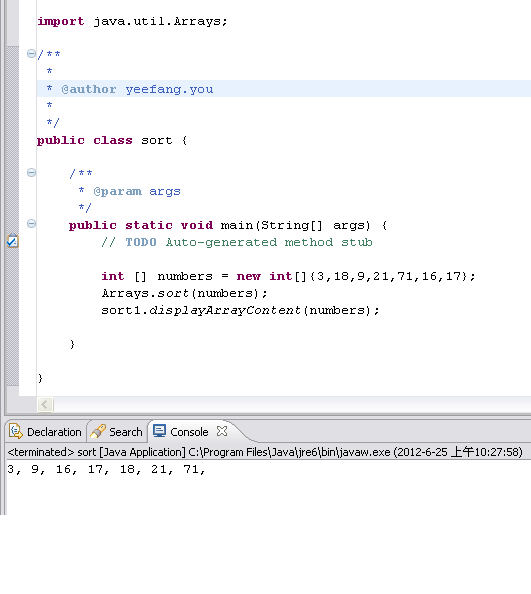This screenshot has width=531, height=594.
Task: Click the Console monitor icon
Action: [x=159, y=431]
